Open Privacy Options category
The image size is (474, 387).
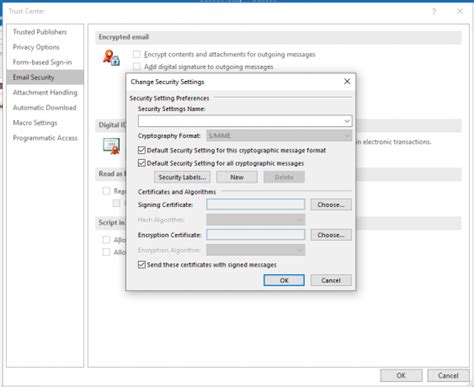[45, 47]
